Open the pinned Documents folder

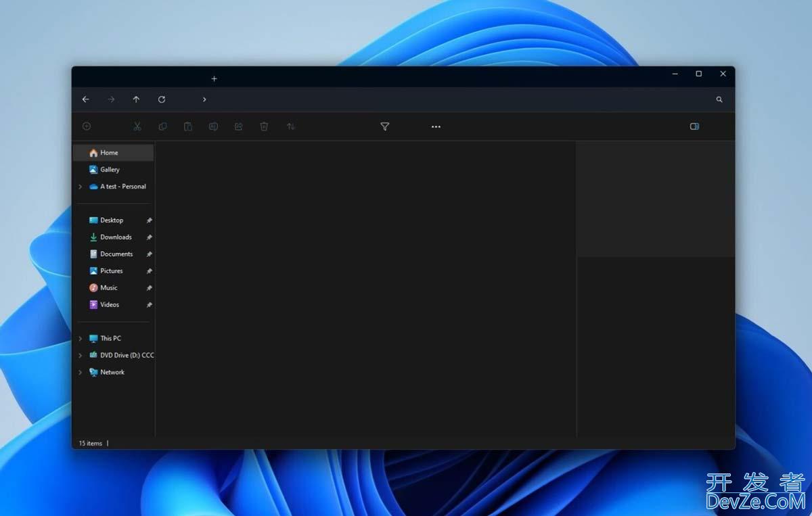(x=111, y=254)
